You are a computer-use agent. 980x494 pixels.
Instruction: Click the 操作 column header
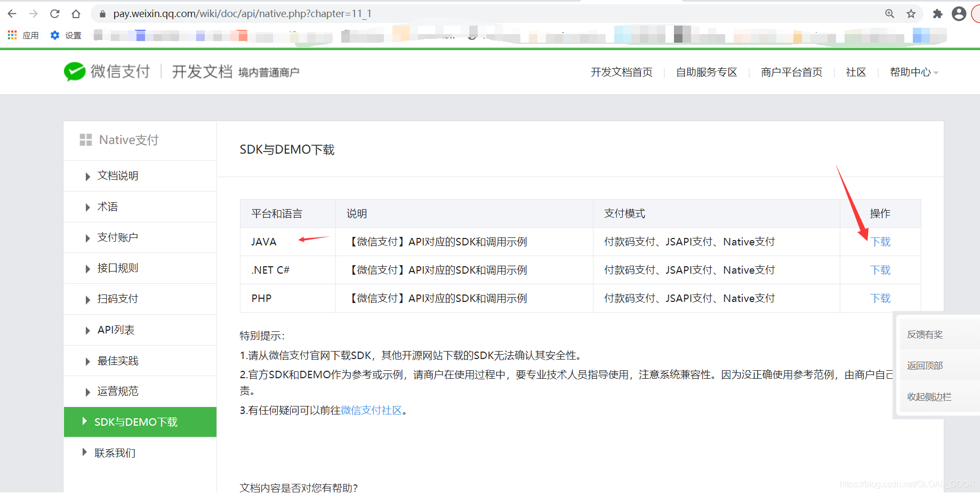tap(880, 213)
